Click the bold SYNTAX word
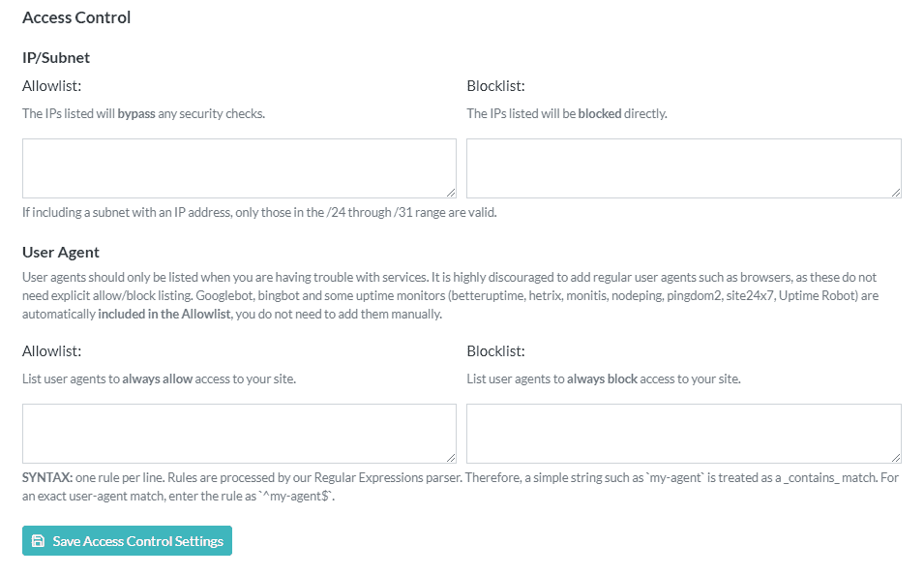924x575 pixels. point(47,478)
